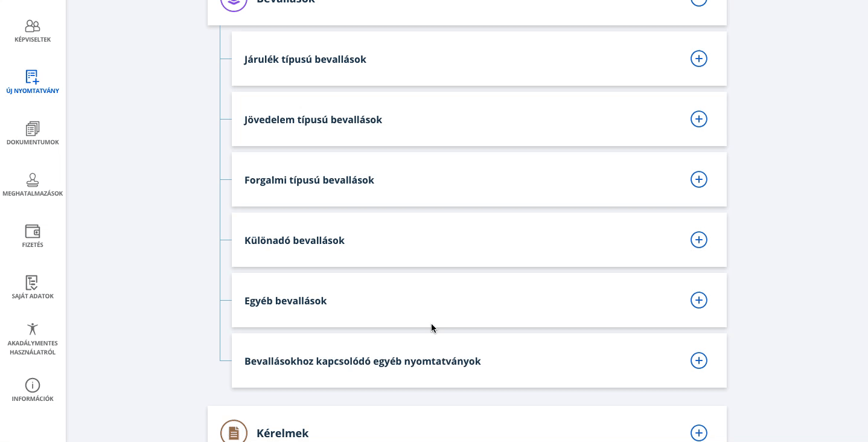868x442 pixels.
Task: Click the Forgalmi típusú bevallások heading
Action: (309, 180)
